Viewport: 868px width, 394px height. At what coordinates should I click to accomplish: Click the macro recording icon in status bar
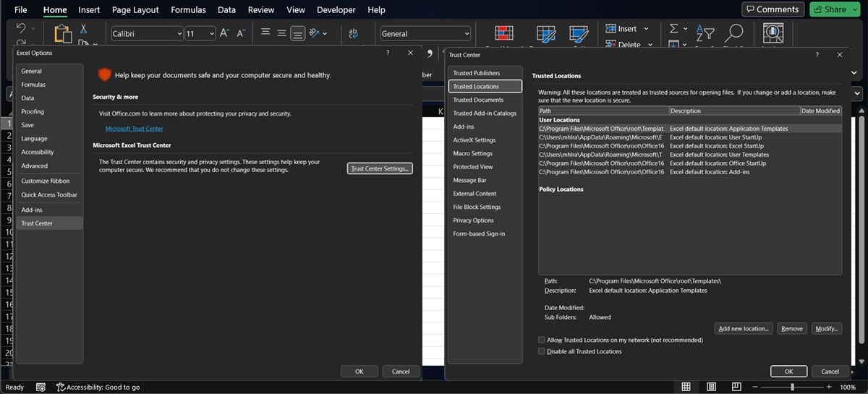coord(41,387)
